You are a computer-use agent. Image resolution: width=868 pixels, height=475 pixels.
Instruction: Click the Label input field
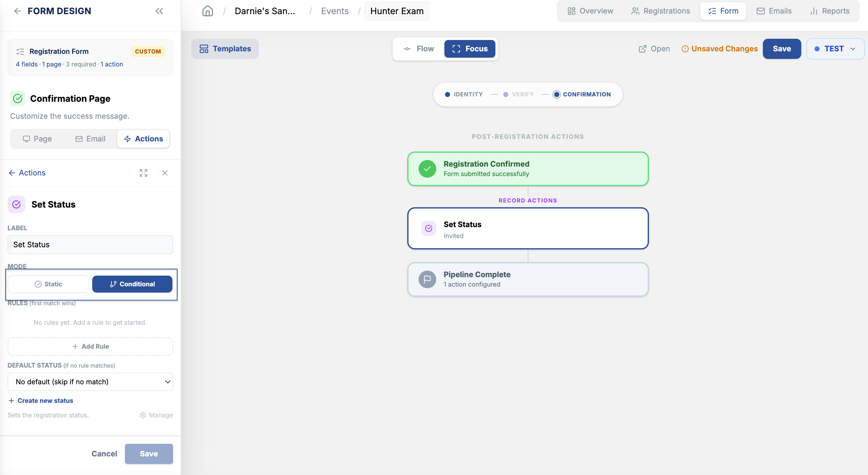click(x=90, y=244)
